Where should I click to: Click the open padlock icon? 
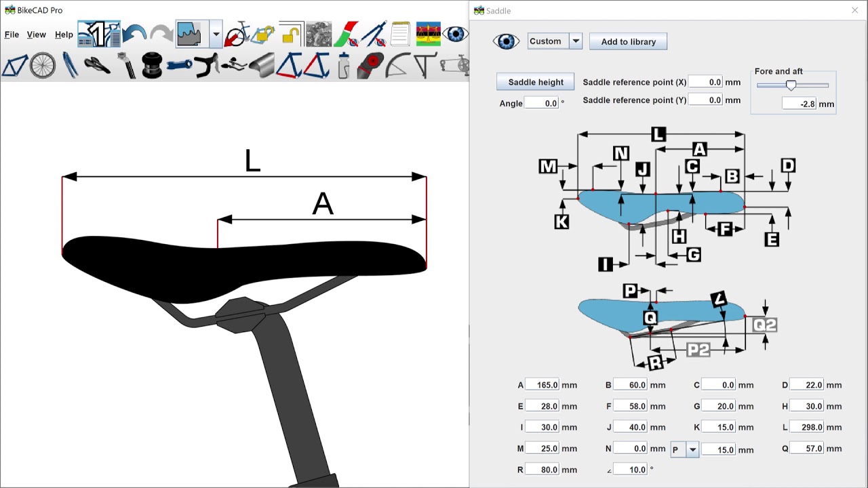coord(291,34)
